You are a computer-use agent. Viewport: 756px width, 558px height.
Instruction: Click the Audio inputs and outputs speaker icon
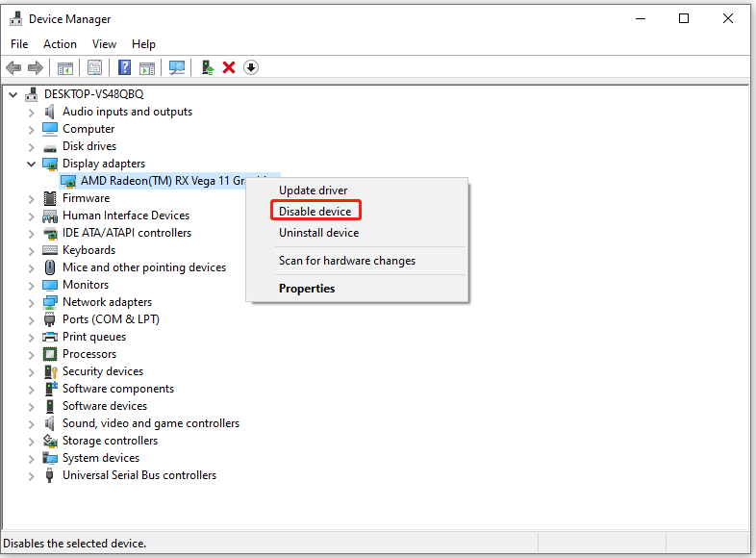click(50, 112)
